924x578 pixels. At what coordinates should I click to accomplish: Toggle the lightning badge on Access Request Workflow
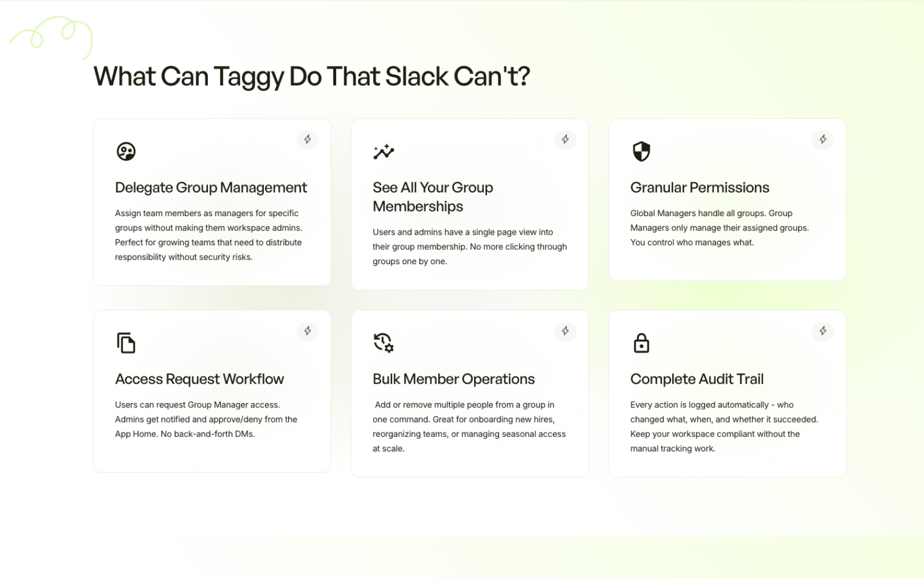(x=307, y=331)
